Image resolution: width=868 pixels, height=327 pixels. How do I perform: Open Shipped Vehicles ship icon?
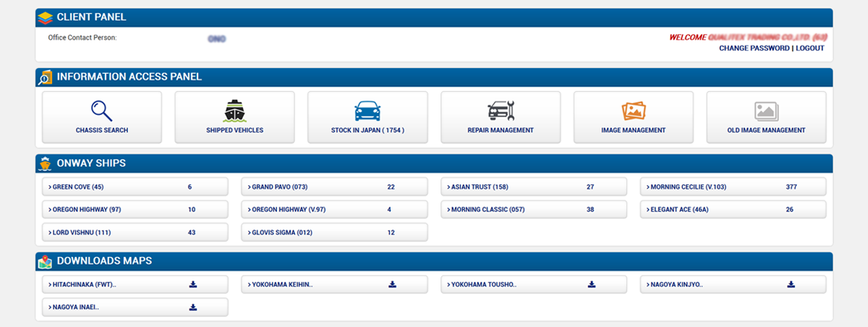pos(234,111)
